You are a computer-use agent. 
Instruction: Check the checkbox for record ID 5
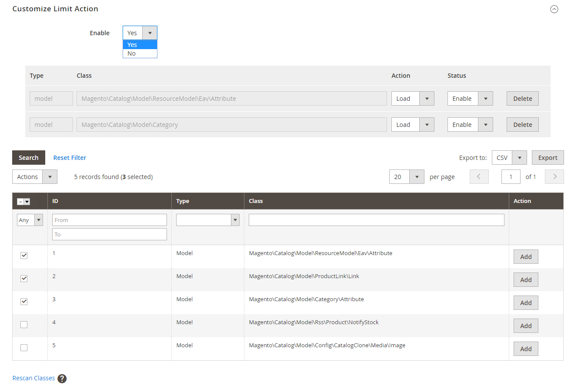[24, 348]
